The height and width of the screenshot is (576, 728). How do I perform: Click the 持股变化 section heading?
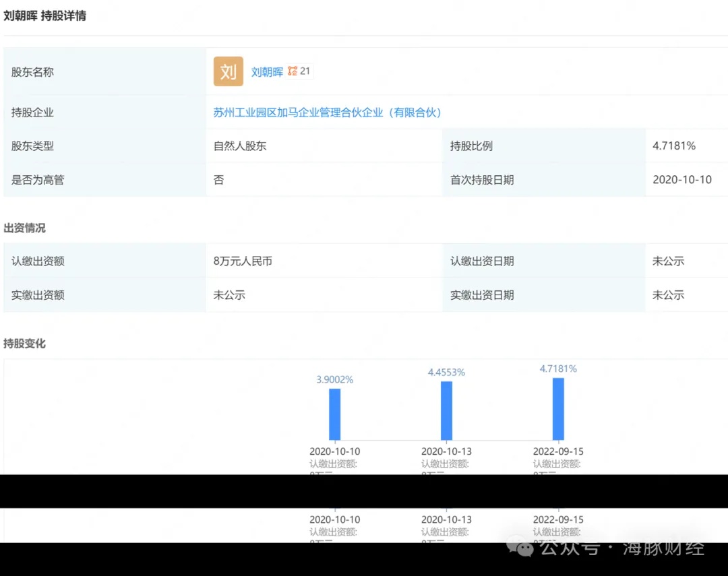click(25, 344)
